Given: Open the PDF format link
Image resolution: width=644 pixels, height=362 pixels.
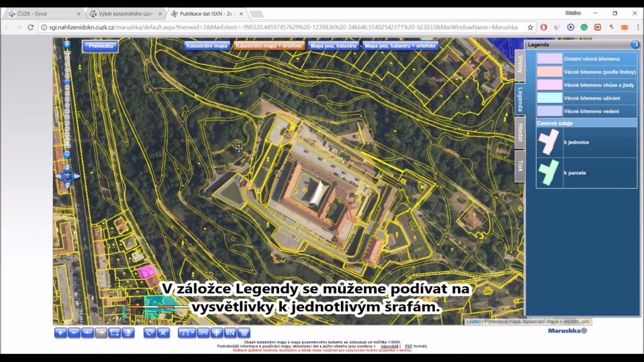Looking at the screenshot, I should click(408, 346).
